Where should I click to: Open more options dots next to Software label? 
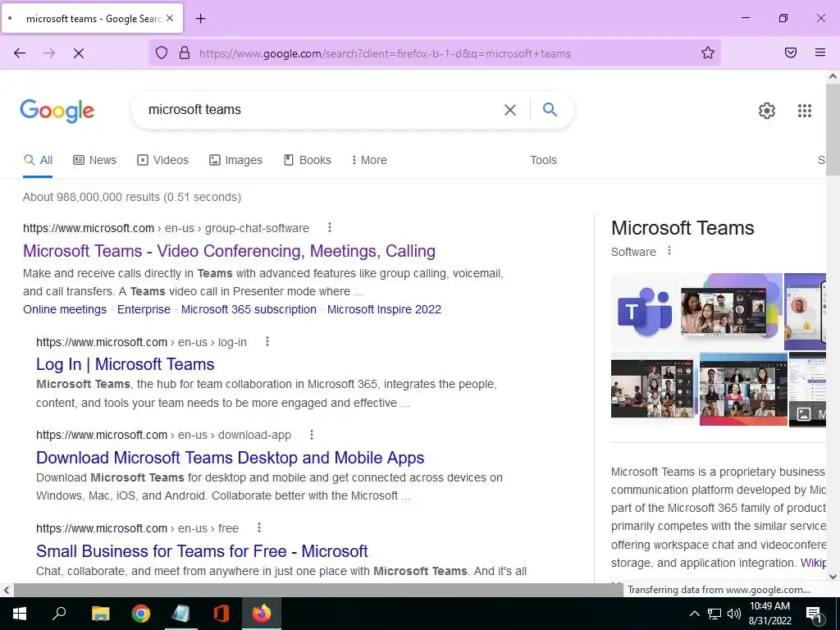(x=669, y=251)
